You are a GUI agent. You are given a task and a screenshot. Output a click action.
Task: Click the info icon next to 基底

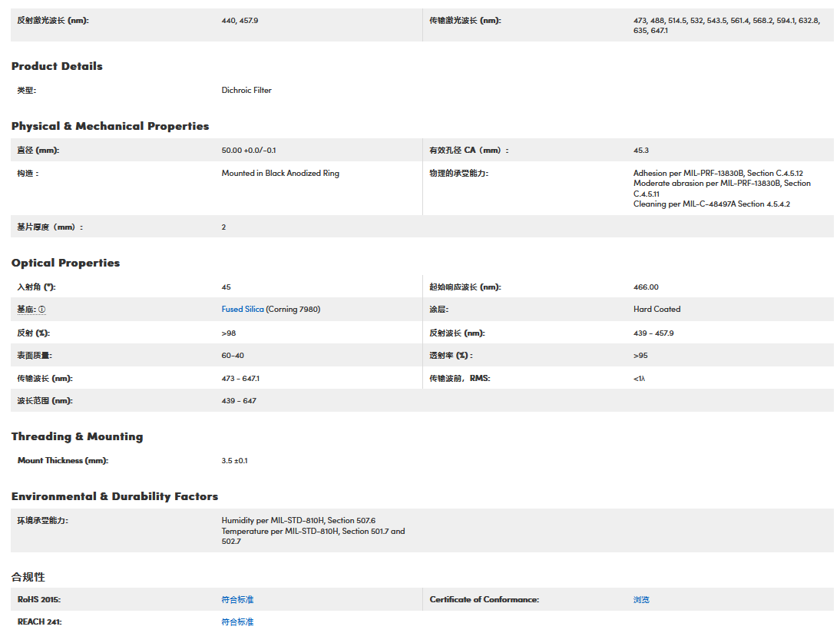coord(42,310)
